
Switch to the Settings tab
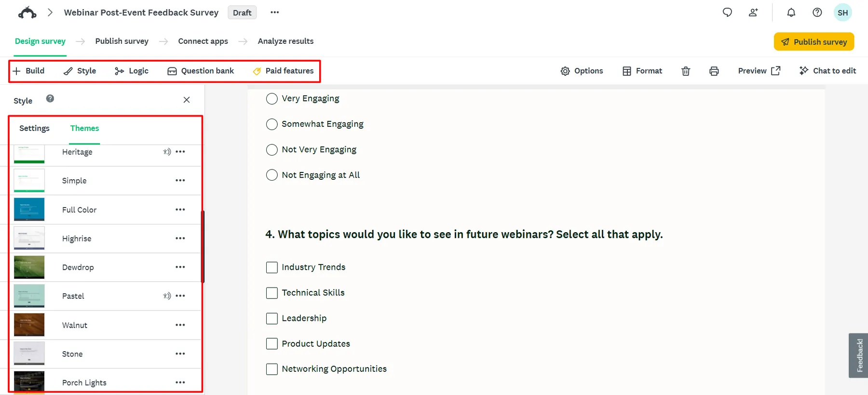34,128
